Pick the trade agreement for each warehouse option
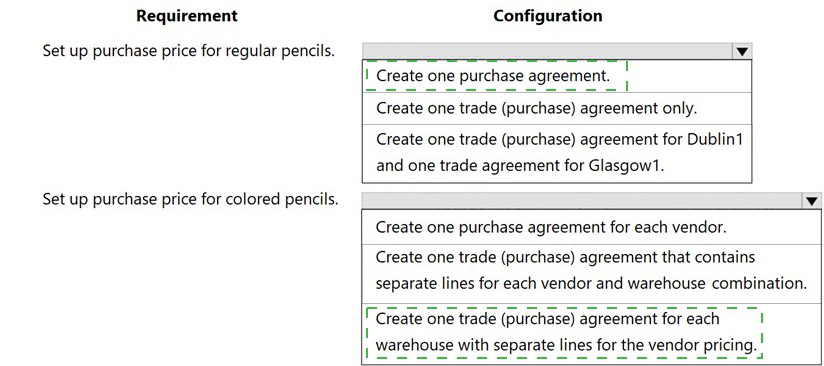This screenshot has height=366, width=824. coord(592,333)
